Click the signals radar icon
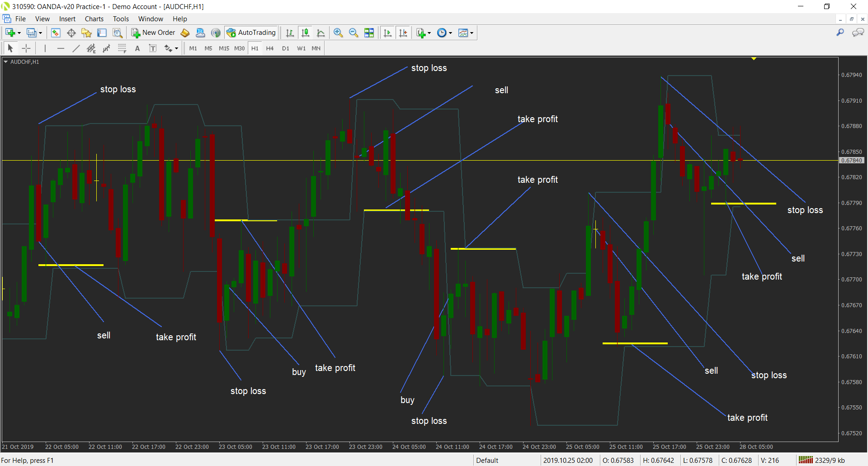This screenshot has height=466, width=868. (216, 33)
